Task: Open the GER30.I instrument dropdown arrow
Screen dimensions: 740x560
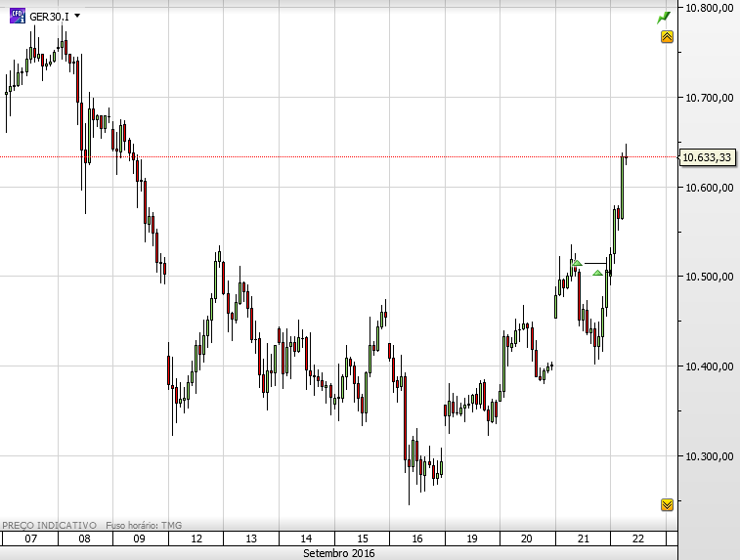Action: coord(77,16)
